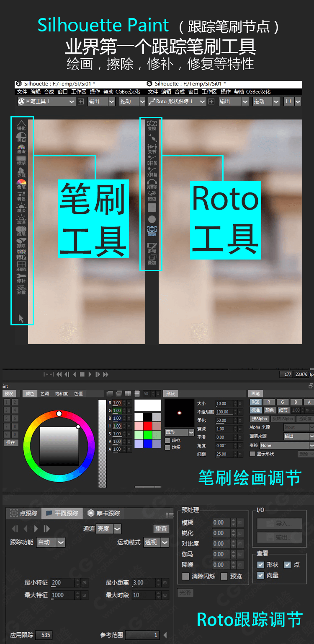This screenshot has height=644, width=314.
Task: Select the 变换 transform Roto tool
Action: coord(152,125)
